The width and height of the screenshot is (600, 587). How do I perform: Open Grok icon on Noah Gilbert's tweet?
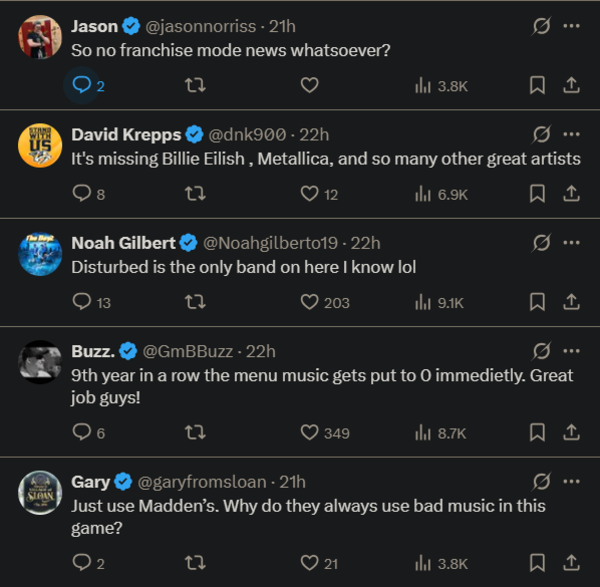pos(541,243)
